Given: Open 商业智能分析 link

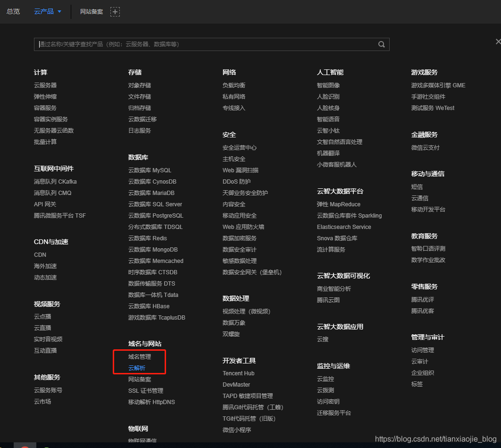Looking at the screenshot, I should click(334, 289).
